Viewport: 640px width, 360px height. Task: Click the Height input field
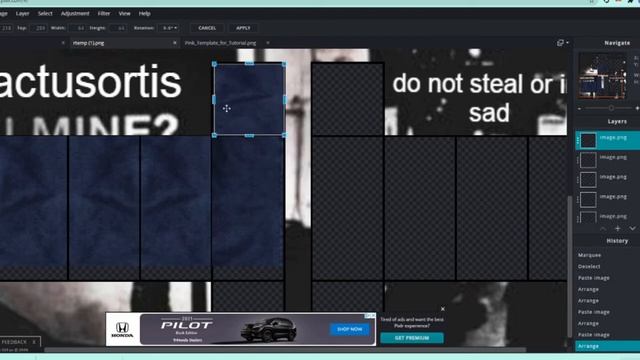pos(118,28)
